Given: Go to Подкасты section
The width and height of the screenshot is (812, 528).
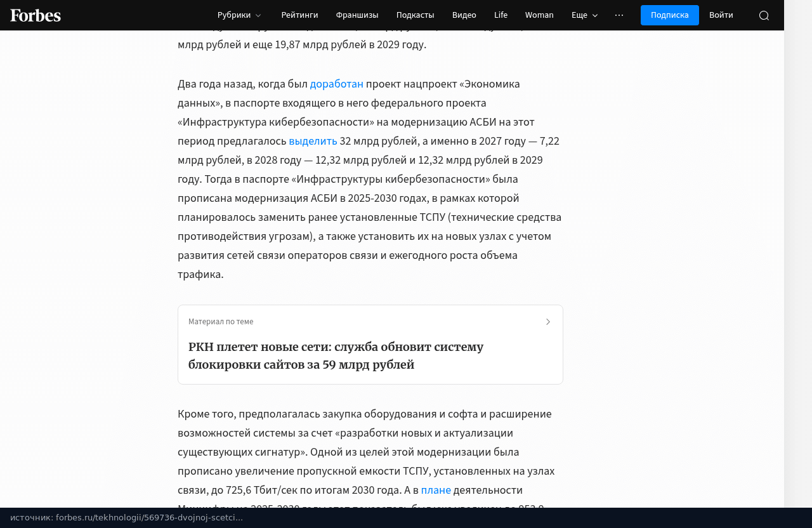Looking at the screenshot, I should [x=416, y=15].
